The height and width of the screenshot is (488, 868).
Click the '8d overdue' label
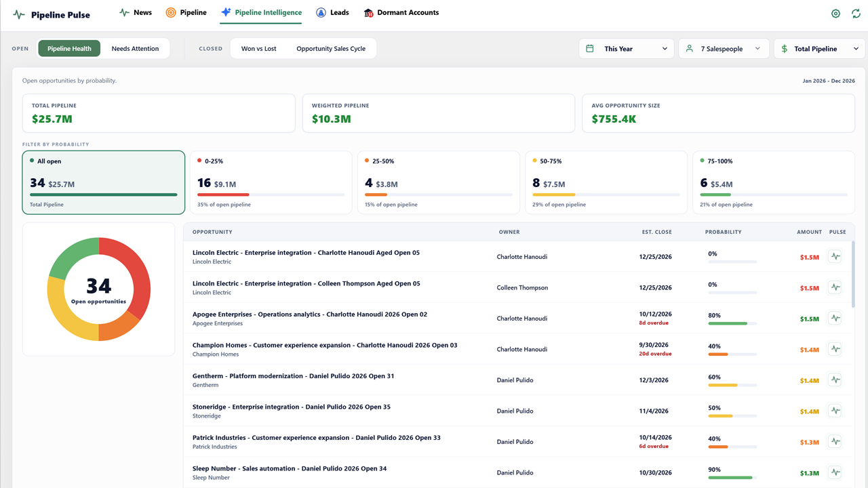click(654, 323)
